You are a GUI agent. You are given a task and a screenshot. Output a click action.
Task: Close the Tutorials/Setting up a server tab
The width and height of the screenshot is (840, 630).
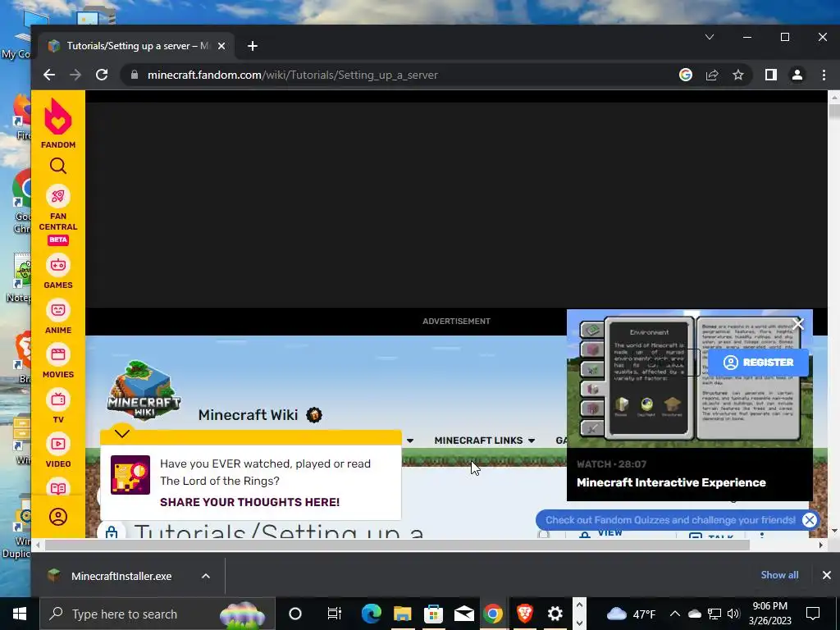(x=221, y=46)
